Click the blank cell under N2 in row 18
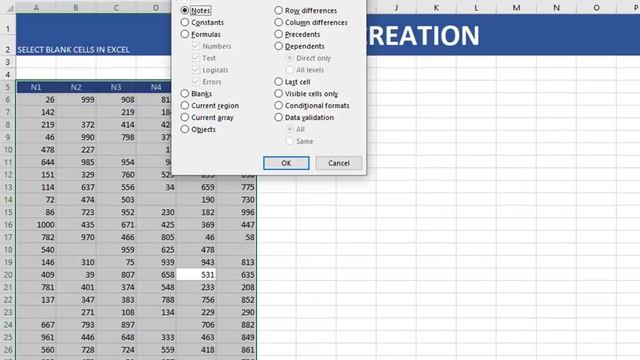The width and height of the screenshot is (640, 360). coord(76,249)
